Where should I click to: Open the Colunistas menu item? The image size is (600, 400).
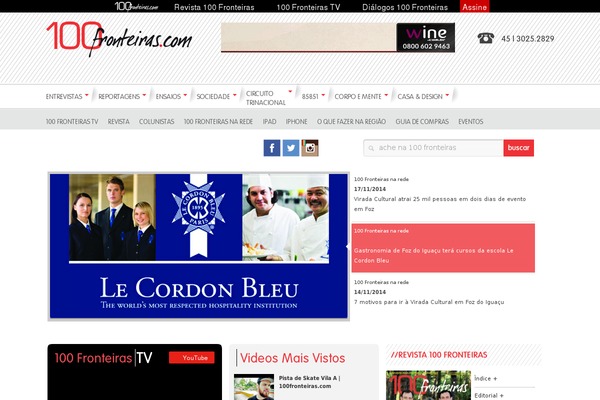[x=157, y=121]
